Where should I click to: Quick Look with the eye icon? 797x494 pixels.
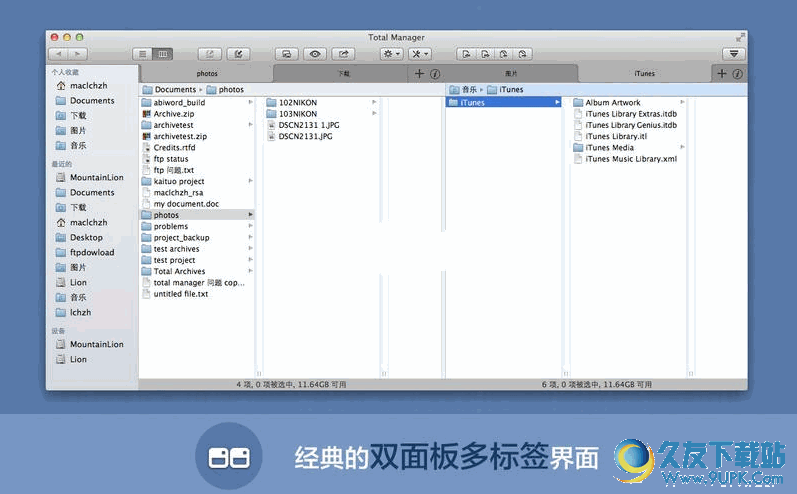click(315, 54)
